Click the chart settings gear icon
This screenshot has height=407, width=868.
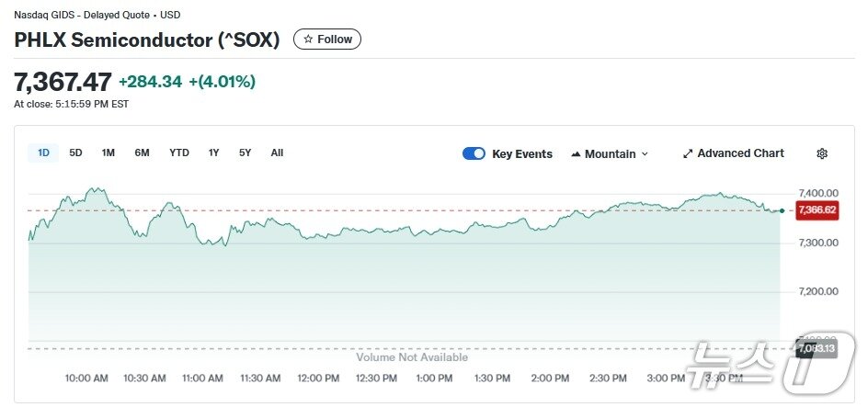click(x=822, y=153)
